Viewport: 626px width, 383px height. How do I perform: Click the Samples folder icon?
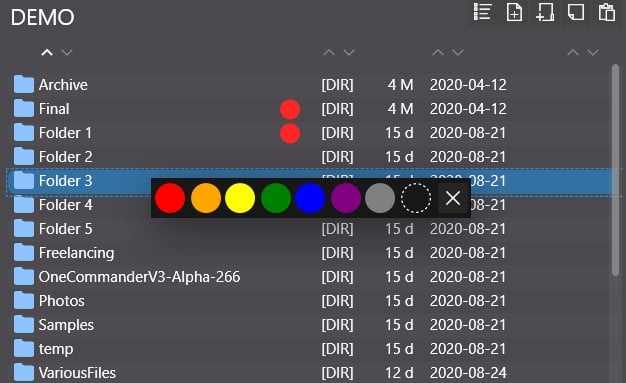[x=24, y=324]
